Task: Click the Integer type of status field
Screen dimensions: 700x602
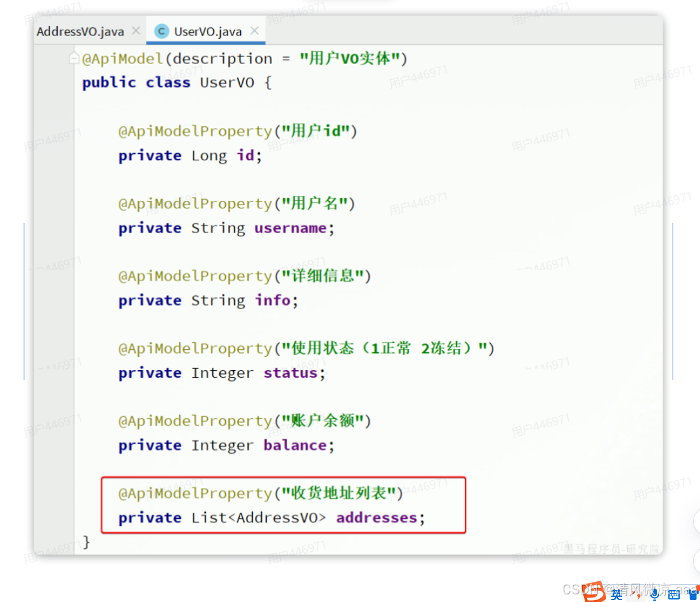Action: pos(223,373)
